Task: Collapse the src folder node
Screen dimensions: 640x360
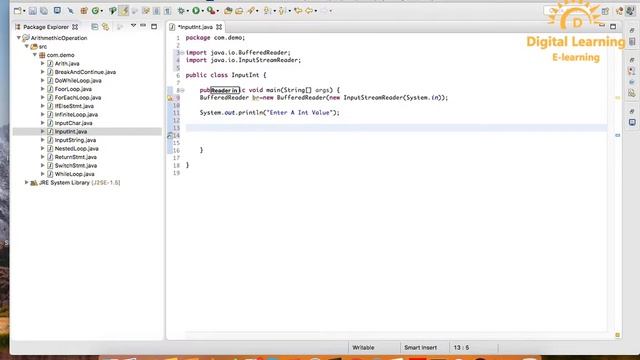Action: [27, 47]
